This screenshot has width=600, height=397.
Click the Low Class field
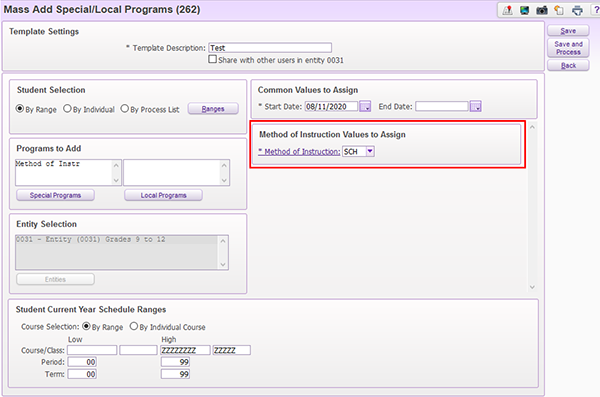tap(138, 350)
